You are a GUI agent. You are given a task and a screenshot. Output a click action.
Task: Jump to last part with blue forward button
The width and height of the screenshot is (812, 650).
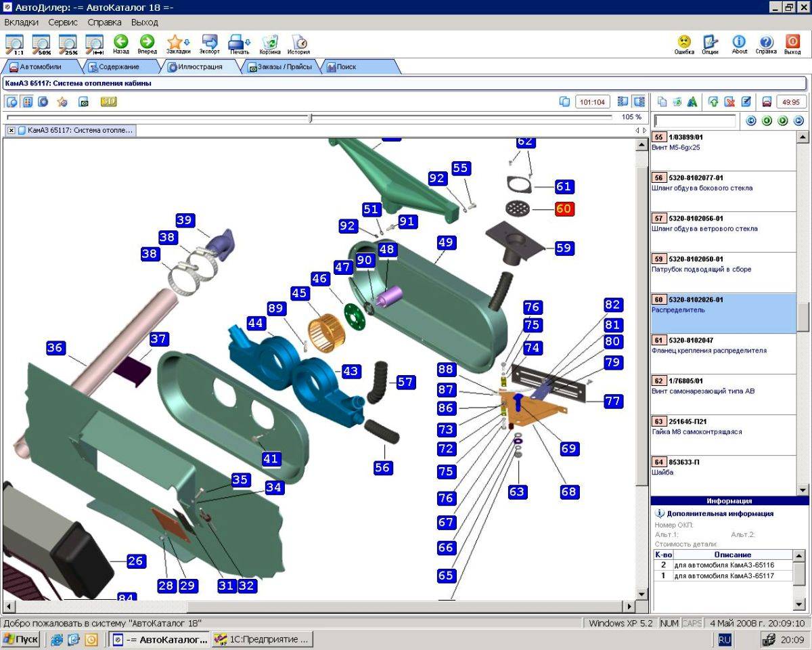click(798, 121)
